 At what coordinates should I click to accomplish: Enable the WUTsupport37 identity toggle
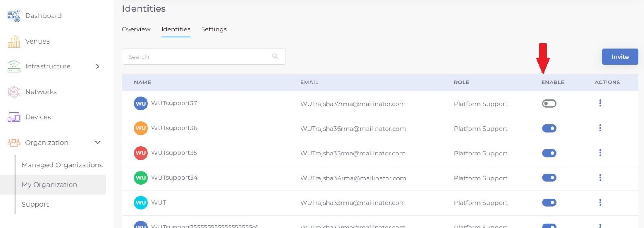pos(549,104)
